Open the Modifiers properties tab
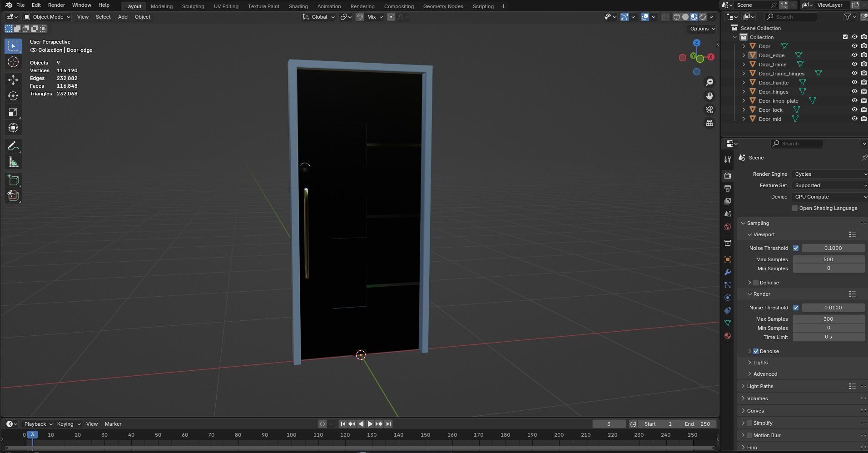868x453 pixels. [x=728, y=272]
